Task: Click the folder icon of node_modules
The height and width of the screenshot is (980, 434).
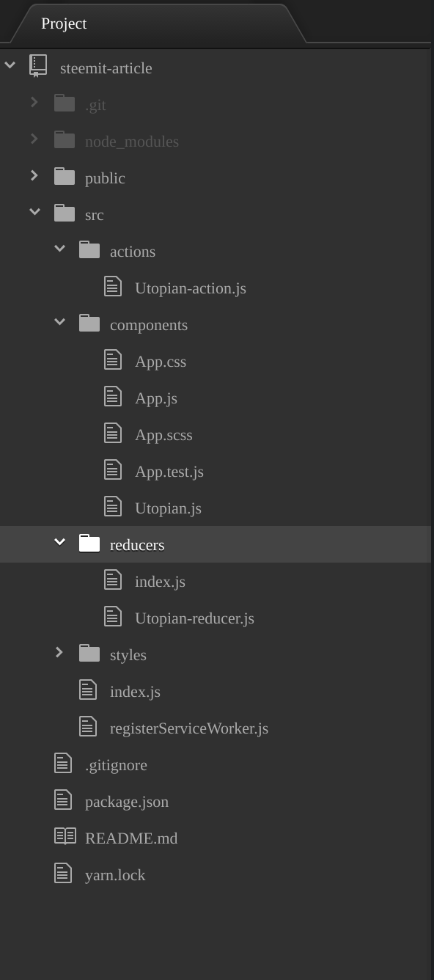Action: [65, 140]
